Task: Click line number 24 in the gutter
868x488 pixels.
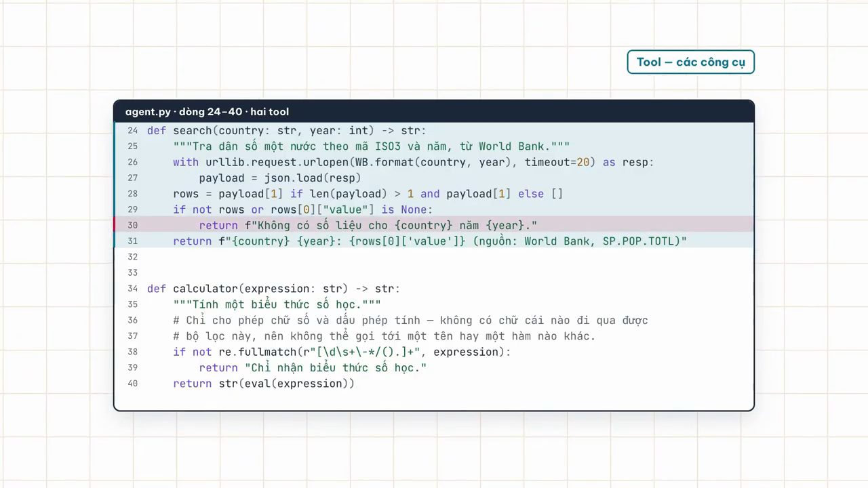Action: [x=132, y=131]
